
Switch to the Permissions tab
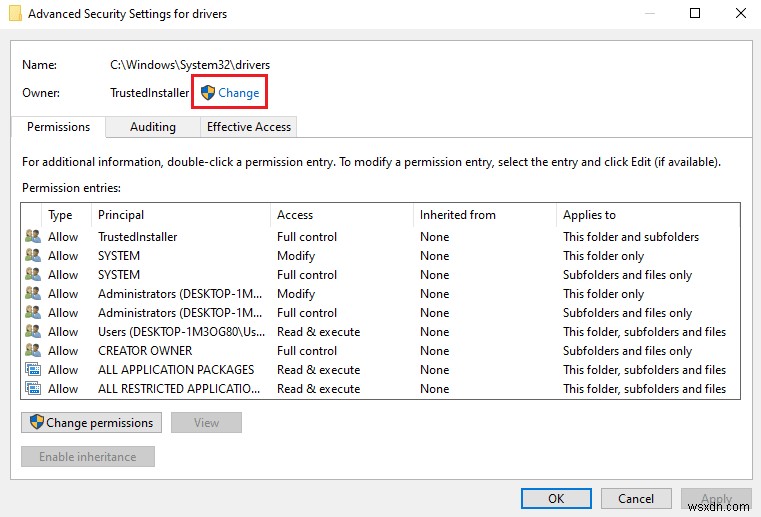pos(58,127)
